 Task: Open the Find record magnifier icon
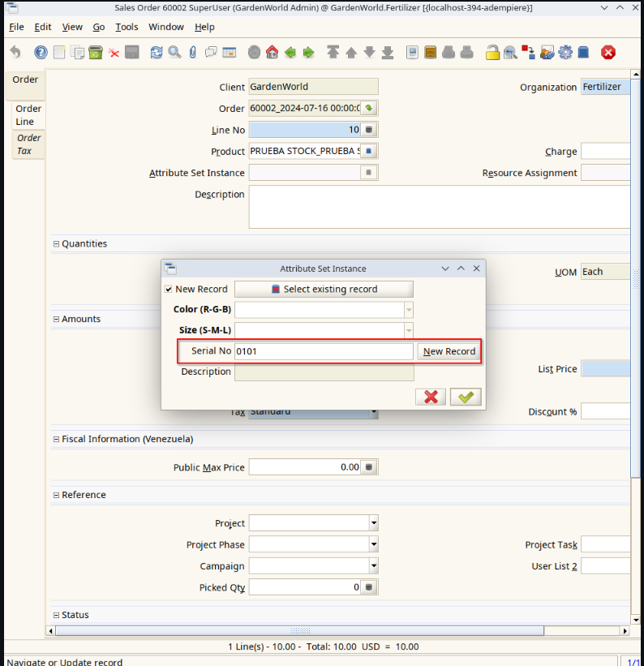coord(174,53)
